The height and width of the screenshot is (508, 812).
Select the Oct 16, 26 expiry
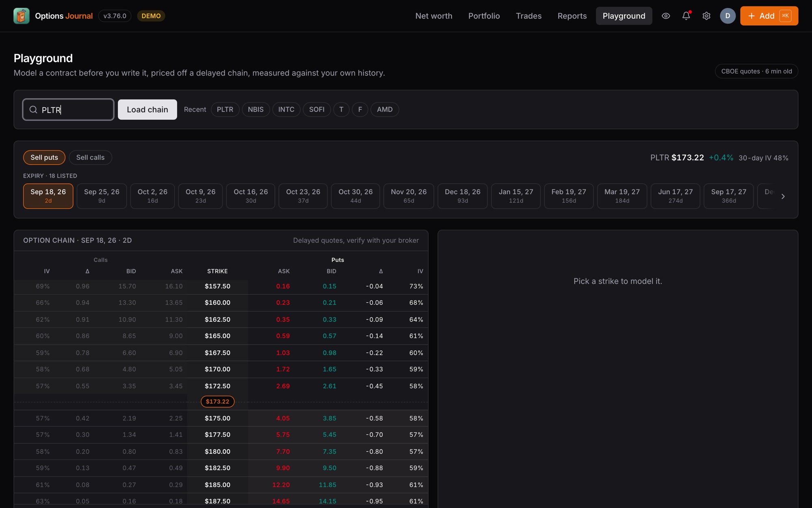[x=251, y=196]
